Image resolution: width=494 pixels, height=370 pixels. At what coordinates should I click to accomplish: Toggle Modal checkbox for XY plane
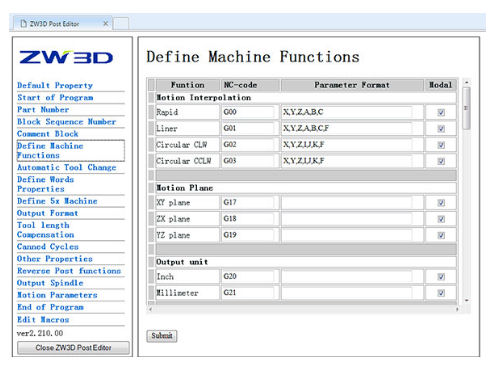(x=441, y=203)
